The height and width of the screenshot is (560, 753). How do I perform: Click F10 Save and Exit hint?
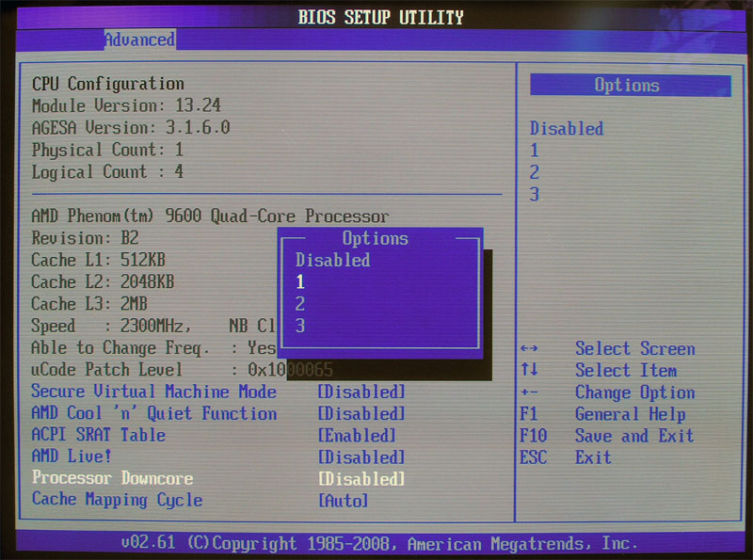pyautogui.click(x=607, y=436)
